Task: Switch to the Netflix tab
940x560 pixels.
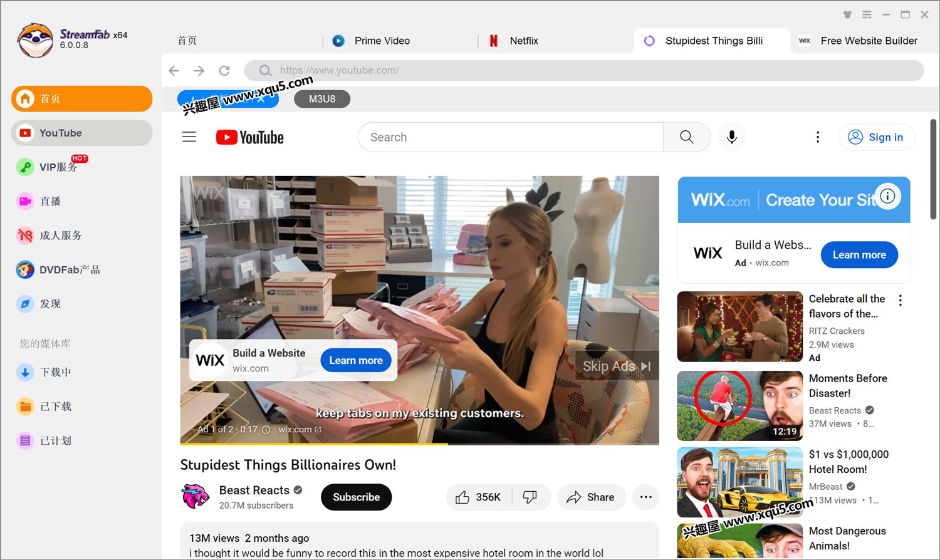Action: [x=523, y=41]
